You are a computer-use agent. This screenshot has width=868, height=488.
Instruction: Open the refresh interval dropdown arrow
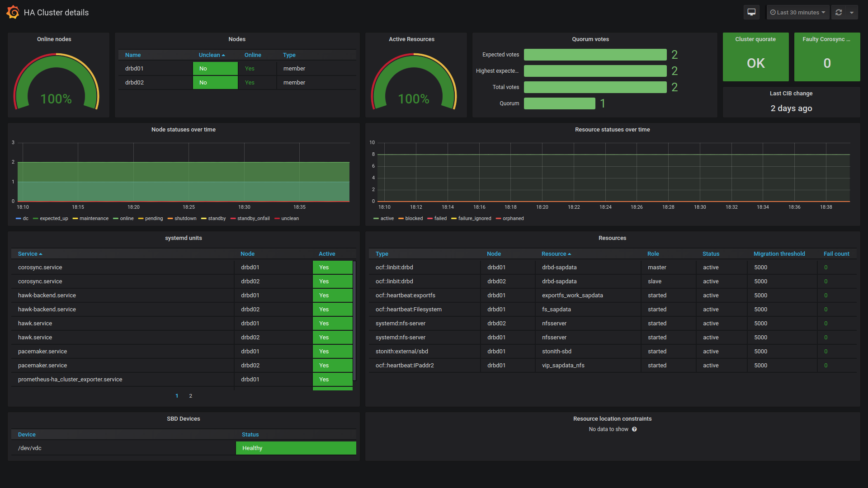pyautogui.click(x=852, y=12)
